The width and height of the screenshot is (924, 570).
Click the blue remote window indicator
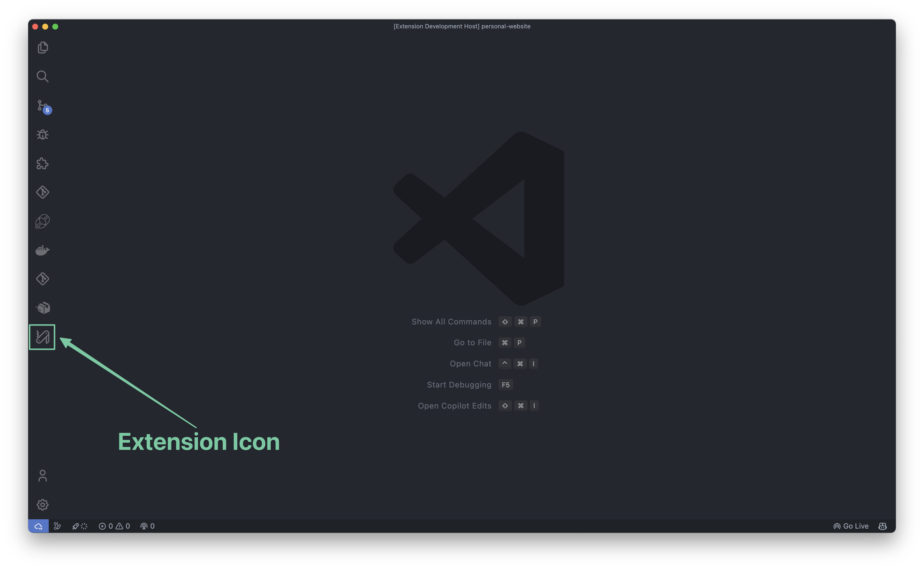coord(38,526)
